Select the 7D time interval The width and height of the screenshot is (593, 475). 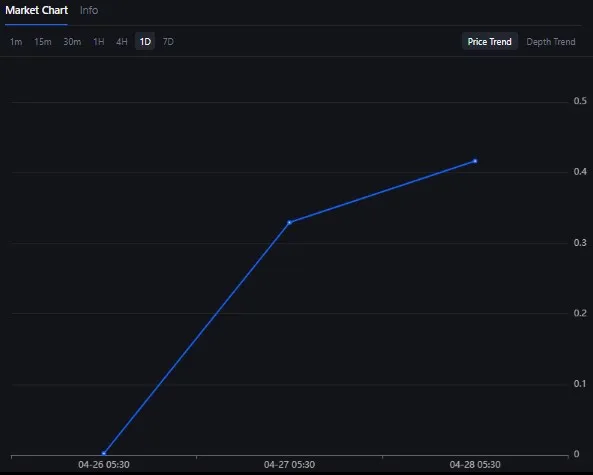point(168,42)
